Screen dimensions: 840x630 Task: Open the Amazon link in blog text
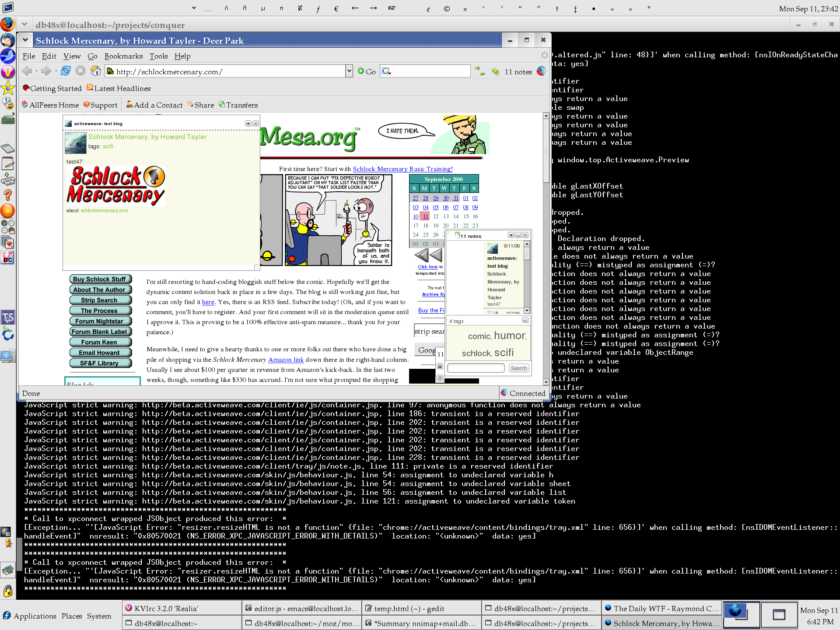[x=286, y=360]
